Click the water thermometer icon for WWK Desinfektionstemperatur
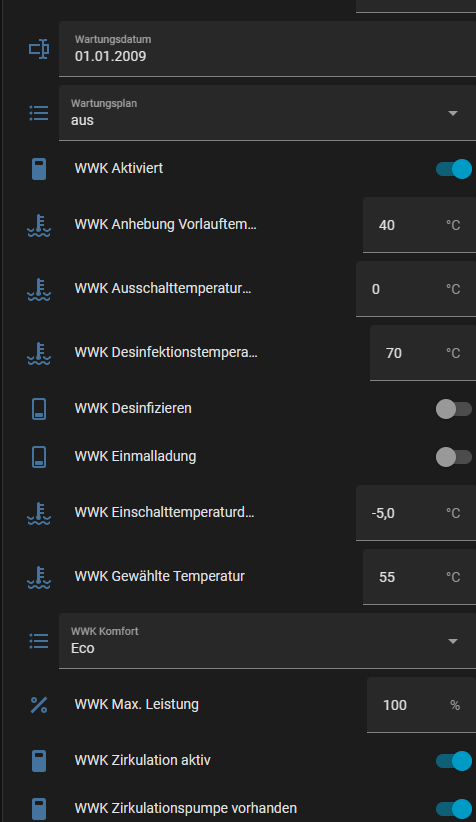Image resolution: width=476 pixels, height=822 pixels. coord(39,353)
